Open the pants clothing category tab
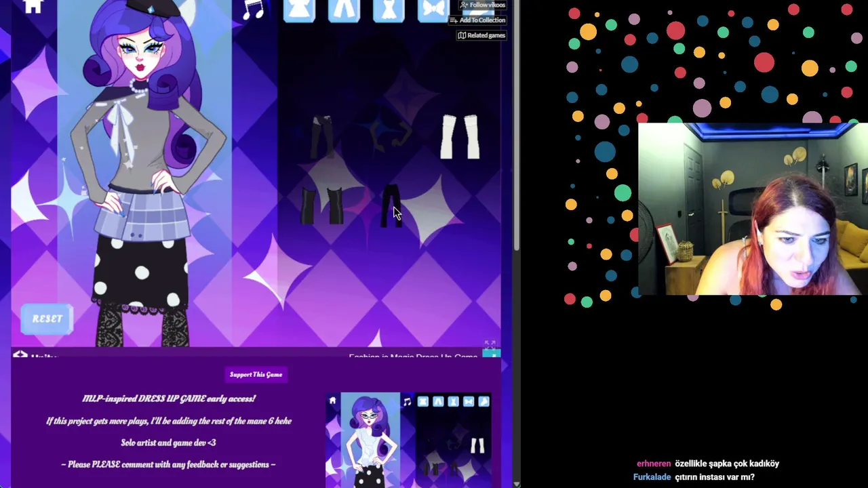Viewport: 868px width, 488px height. point(344,10)
